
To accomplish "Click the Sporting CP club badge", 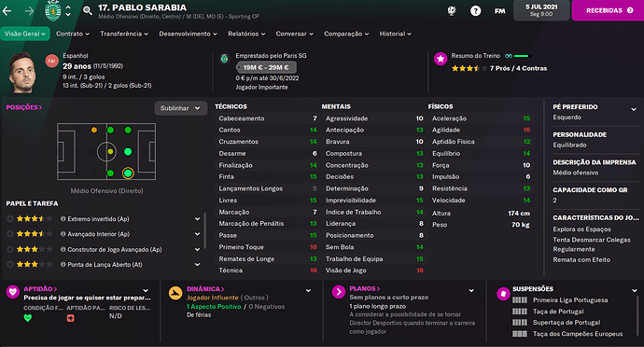I will coord(52,10).
